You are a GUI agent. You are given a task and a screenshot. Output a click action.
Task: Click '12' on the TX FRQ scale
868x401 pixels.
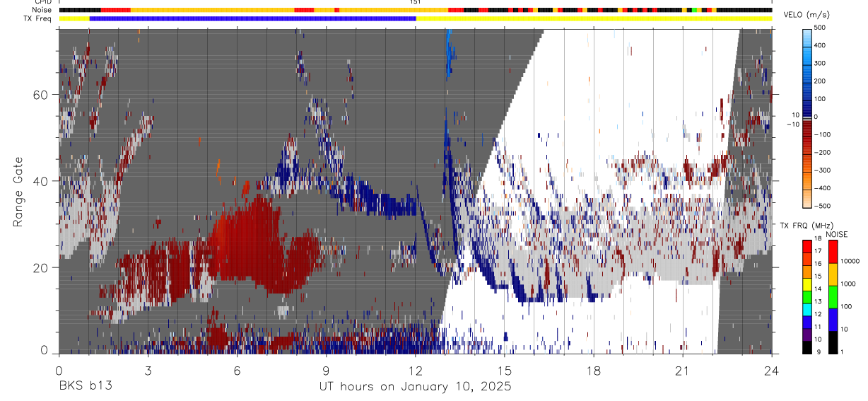tap(818, 315)
